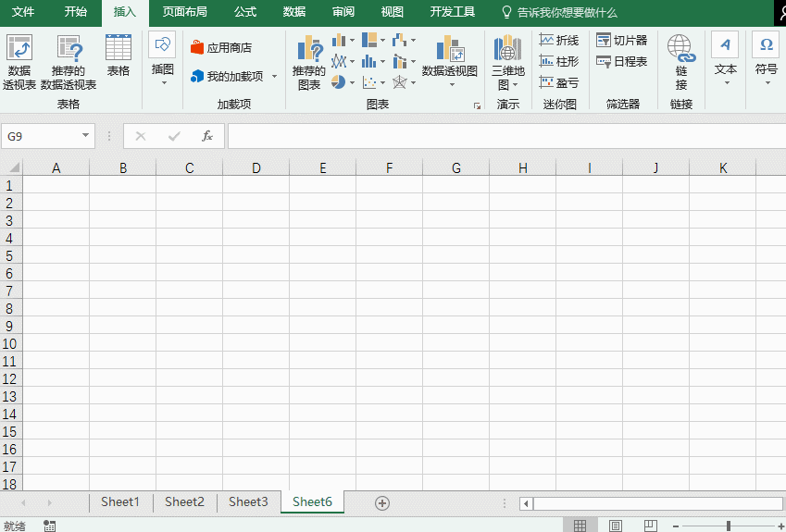Open the Symbols (符号) dropdown
Viewport: 786px width, 532px height.
click(766, 62)
